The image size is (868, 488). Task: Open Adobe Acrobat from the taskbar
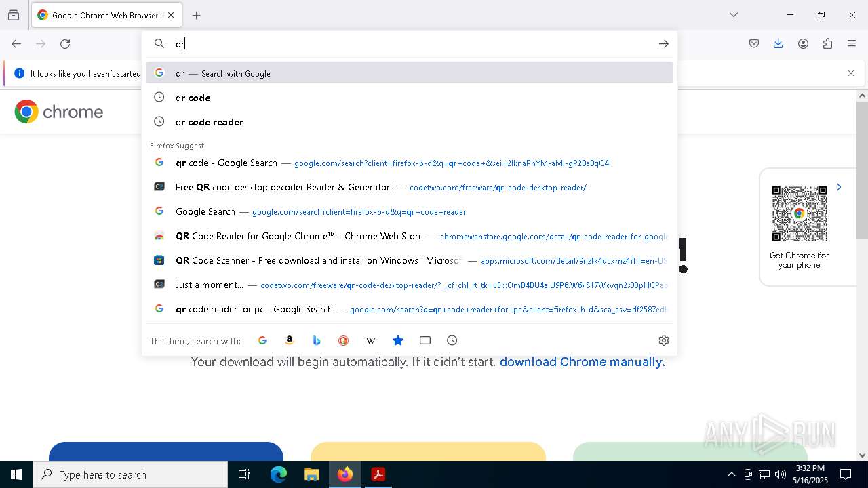(378, 474)
